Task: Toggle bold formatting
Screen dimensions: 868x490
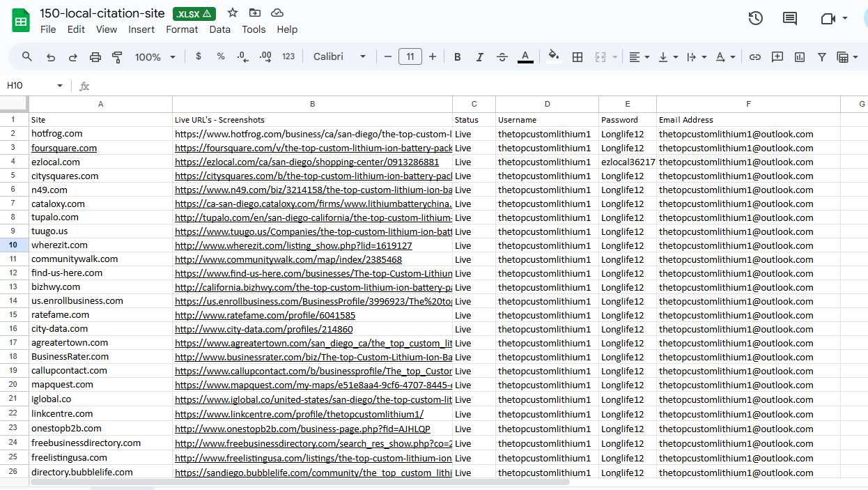Action: (457, 57)
